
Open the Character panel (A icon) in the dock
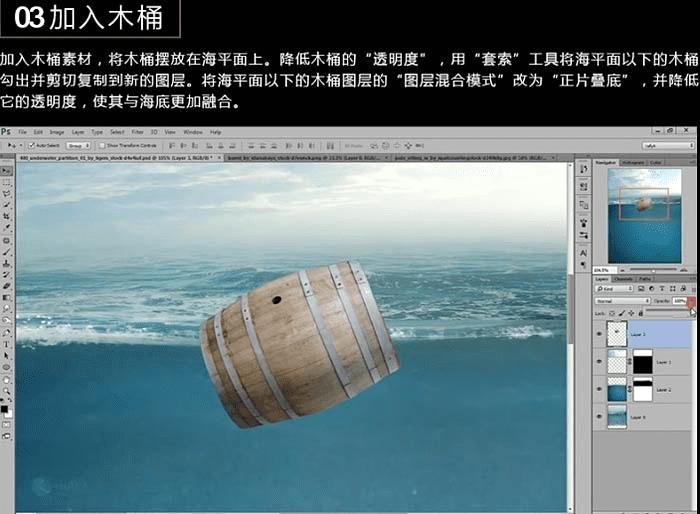(x=583, y=253)
